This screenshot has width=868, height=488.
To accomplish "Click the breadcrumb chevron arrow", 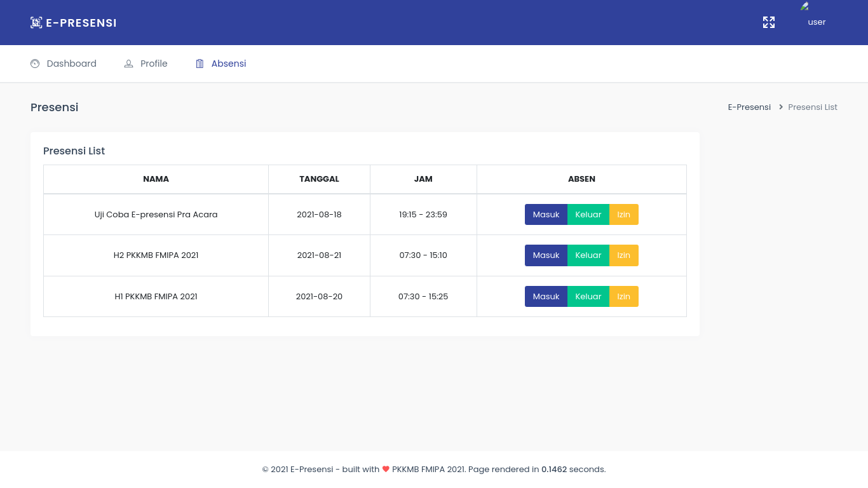I will 780,107.
